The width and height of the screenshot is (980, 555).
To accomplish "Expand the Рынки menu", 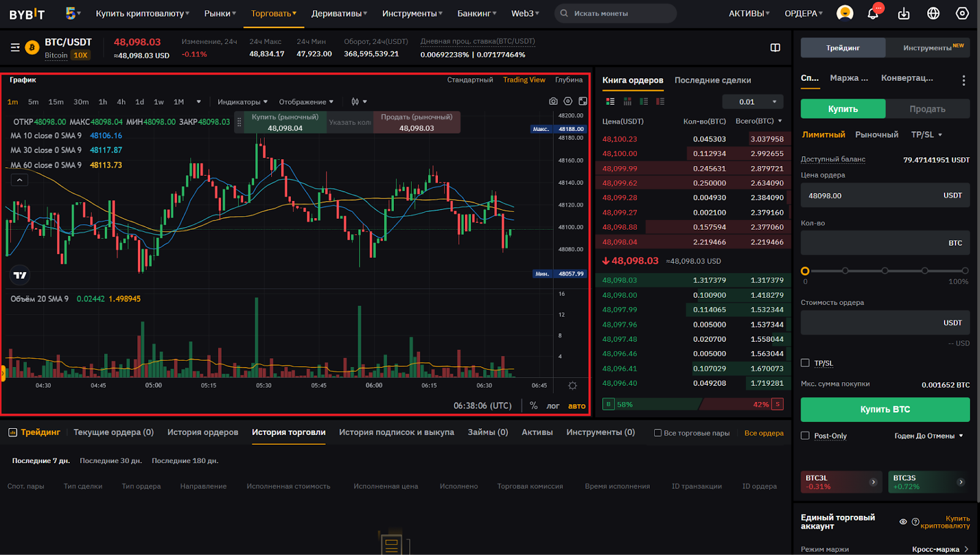I will pyautogui.click(x=221, y=13).
